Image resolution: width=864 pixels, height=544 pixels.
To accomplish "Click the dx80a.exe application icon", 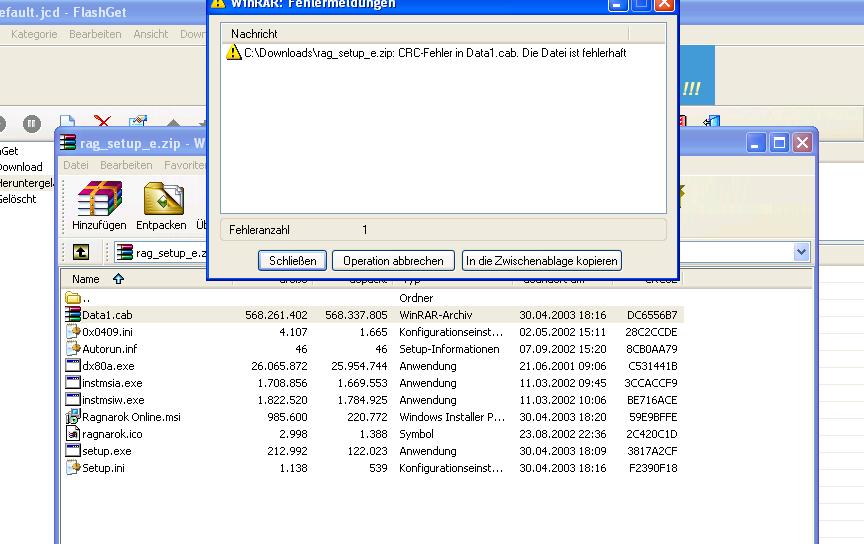I will coord(73,365).
